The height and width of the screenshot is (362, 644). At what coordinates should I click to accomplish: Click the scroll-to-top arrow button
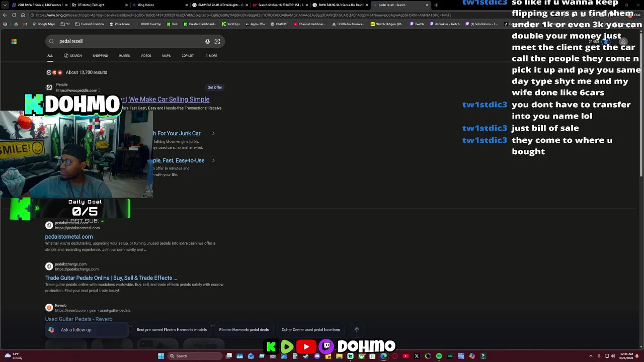357,330
